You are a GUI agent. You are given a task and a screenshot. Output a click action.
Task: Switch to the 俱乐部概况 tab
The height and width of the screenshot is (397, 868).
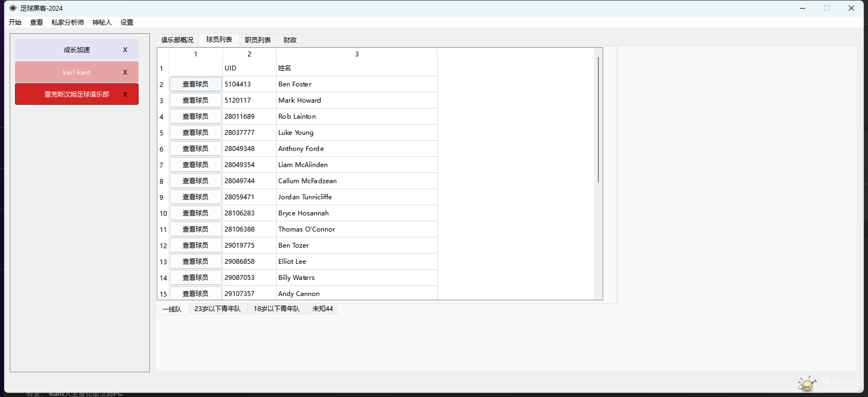pos(177,40)
